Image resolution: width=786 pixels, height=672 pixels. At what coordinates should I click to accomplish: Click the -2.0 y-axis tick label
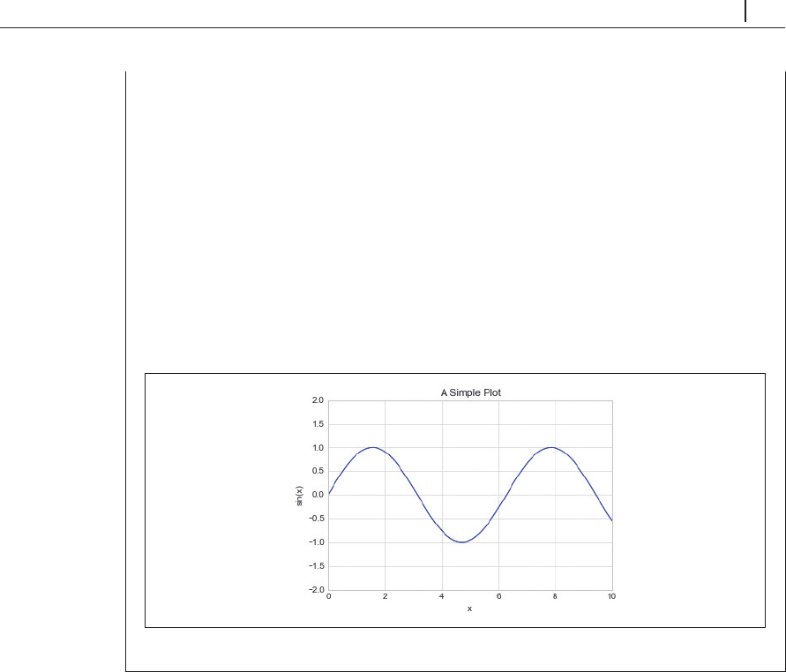[x=314, y=589]
